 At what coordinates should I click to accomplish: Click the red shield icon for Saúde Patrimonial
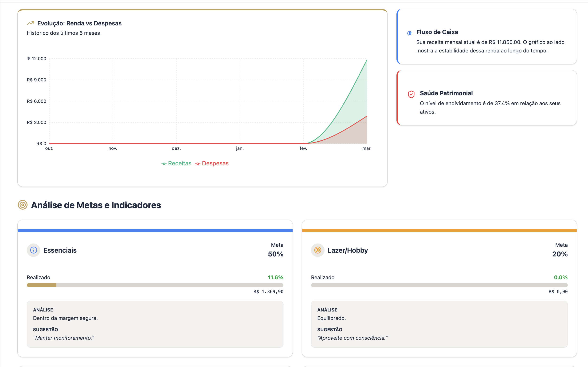[411, 94]
